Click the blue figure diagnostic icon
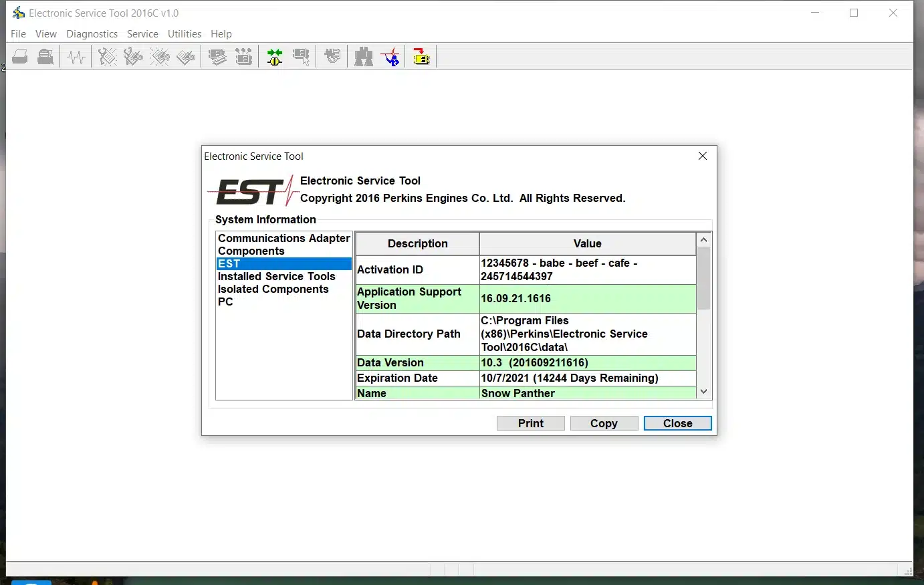The height and width of the screenshot is (585, 924). [391, 57]
